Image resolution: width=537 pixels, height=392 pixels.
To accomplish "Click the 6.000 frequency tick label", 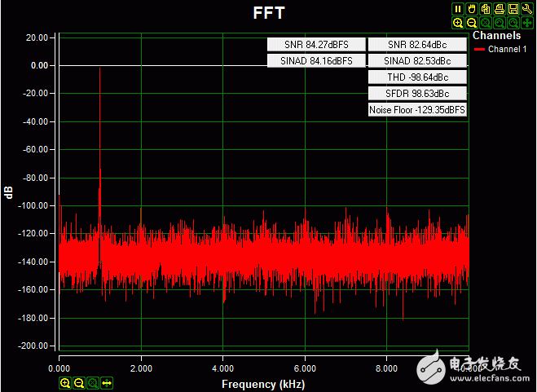I will coord(305,368).
